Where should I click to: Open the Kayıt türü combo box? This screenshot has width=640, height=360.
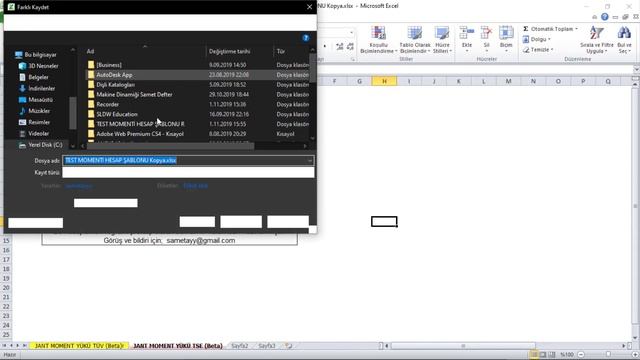click(x=188, y=172)
